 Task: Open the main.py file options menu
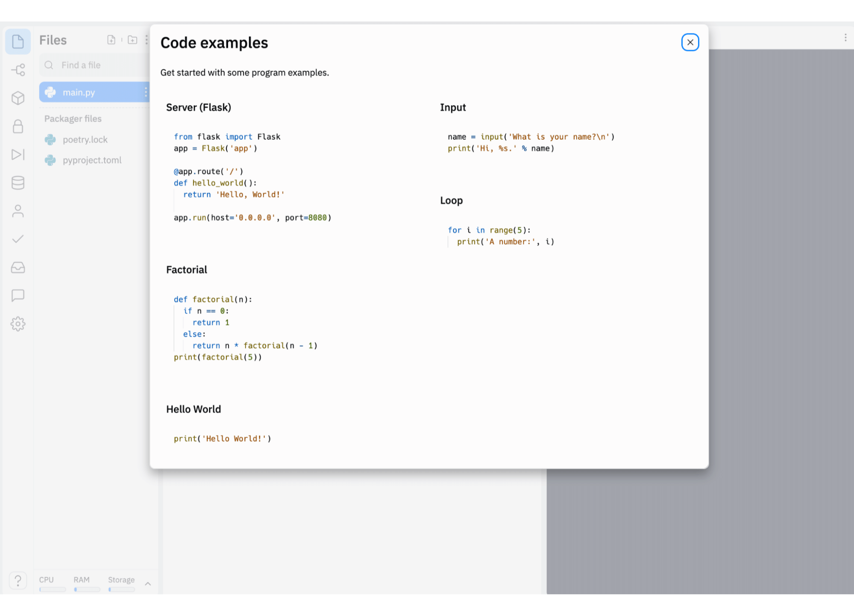click(x=146, y=92)
